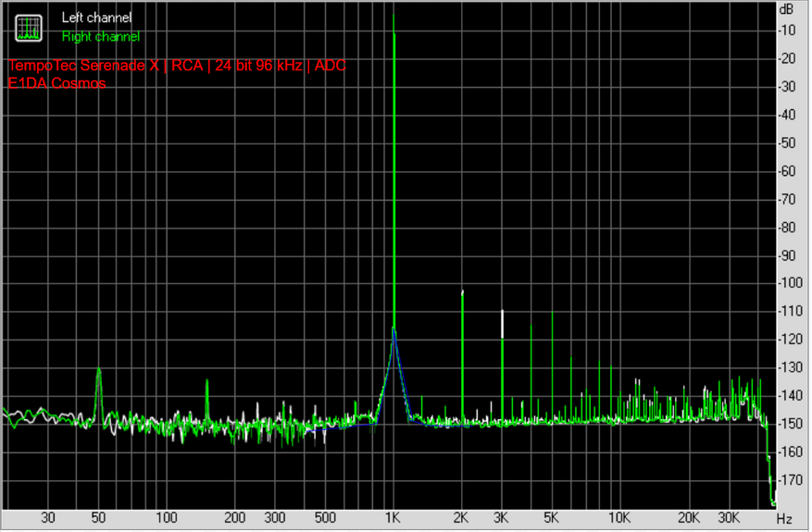Click the "E1DA Cosmos" annotation text

(57, 83)
